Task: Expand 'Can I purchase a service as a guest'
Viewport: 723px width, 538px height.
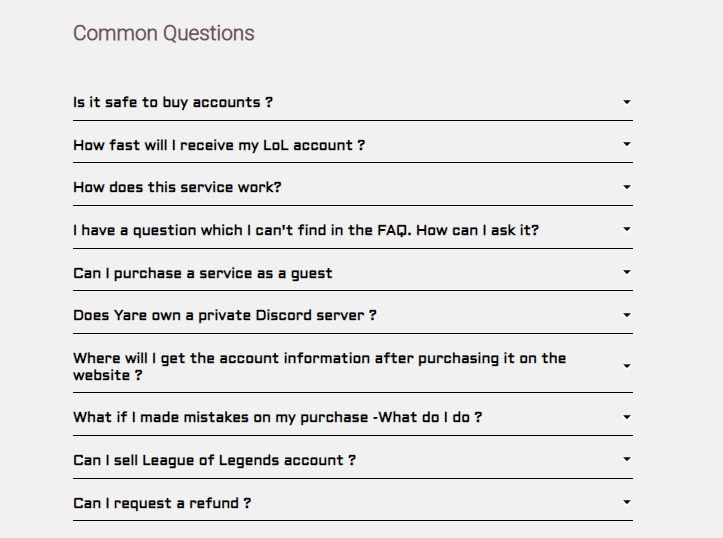Action: click(x=203, y=273)
